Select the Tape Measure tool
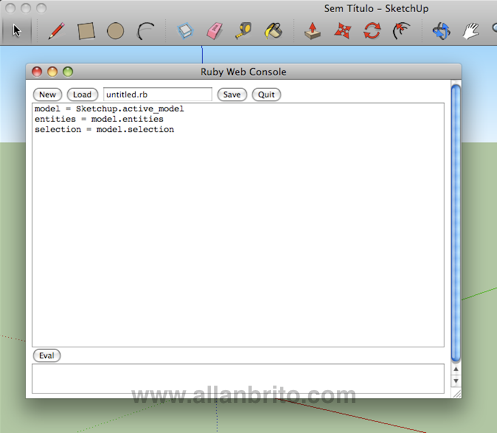497x433 pixels. (x=244, y=31)
